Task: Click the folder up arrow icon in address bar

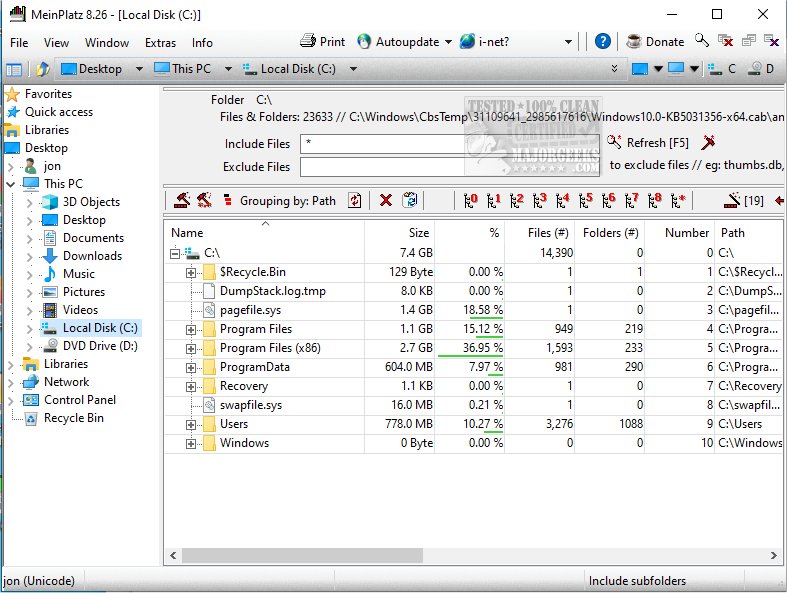Action: coord(43,69)
